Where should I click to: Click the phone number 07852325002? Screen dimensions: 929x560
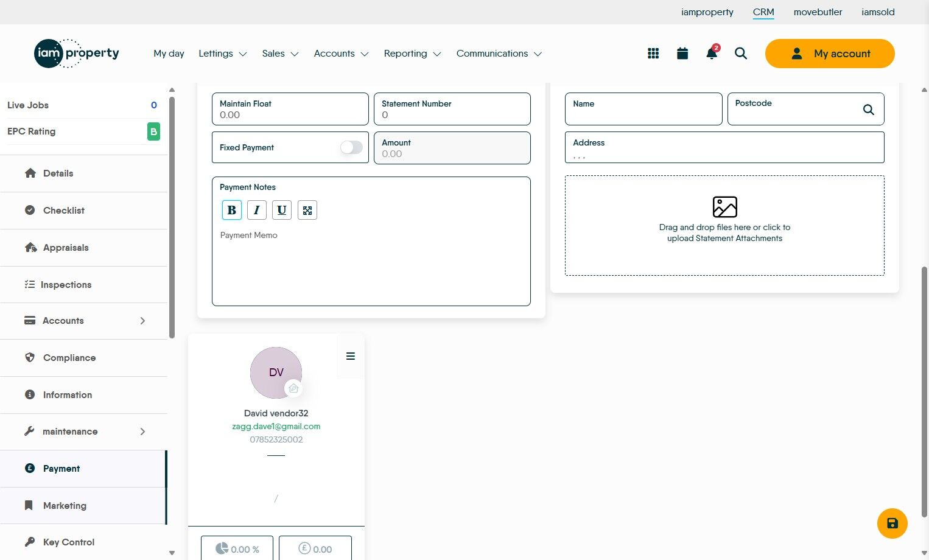(x=276, y=439)
